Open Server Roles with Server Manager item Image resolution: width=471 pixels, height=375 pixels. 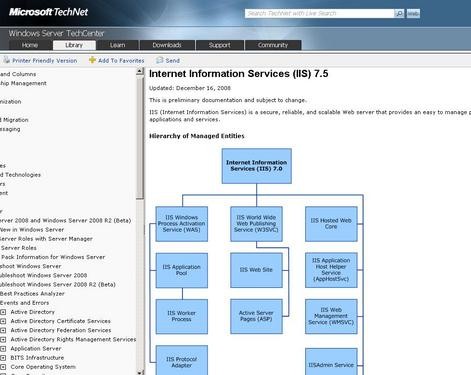point(46,239)
